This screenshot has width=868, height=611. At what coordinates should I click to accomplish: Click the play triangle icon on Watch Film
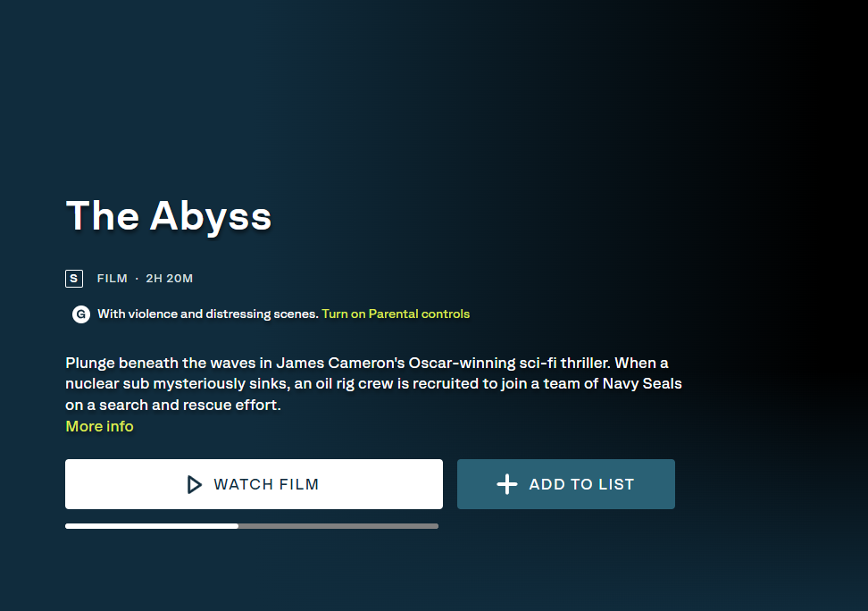click(193, 484)
